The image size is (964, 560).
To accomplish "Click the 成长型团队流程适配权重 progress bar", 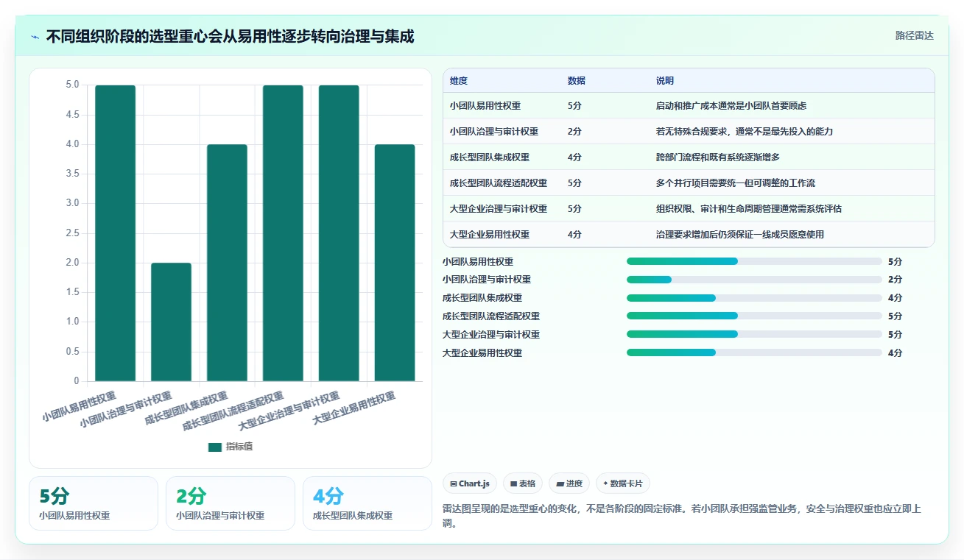I will point(754,316).
